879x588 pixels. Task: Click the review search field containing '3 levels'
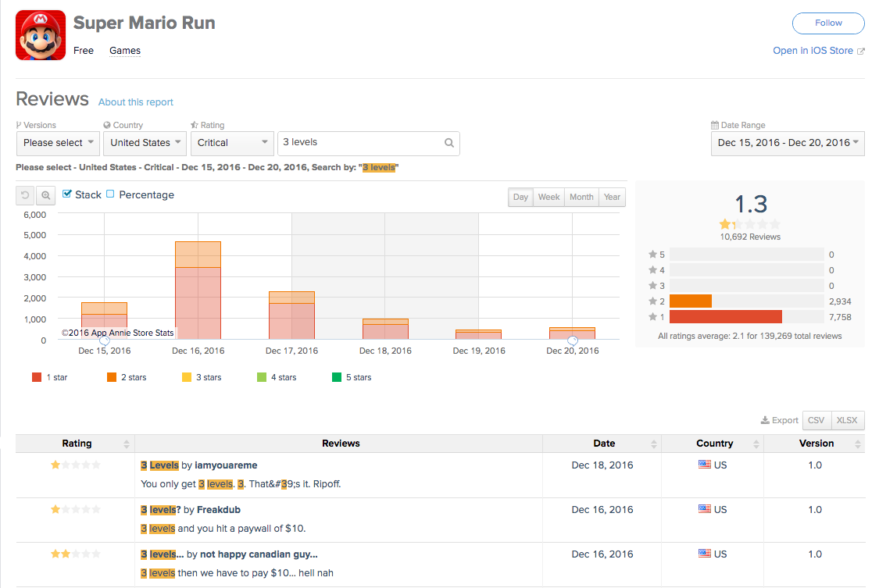click(368, 144)
